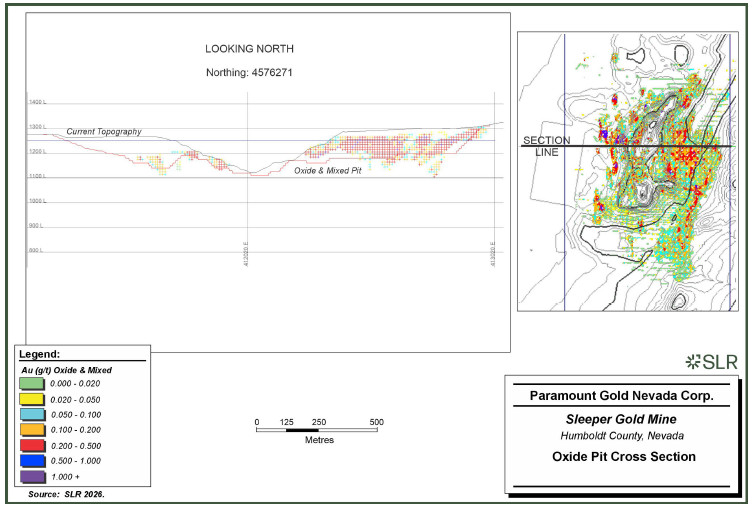Click the yellow 0.020 - 0.050 legend swatch

pos(32,400)
